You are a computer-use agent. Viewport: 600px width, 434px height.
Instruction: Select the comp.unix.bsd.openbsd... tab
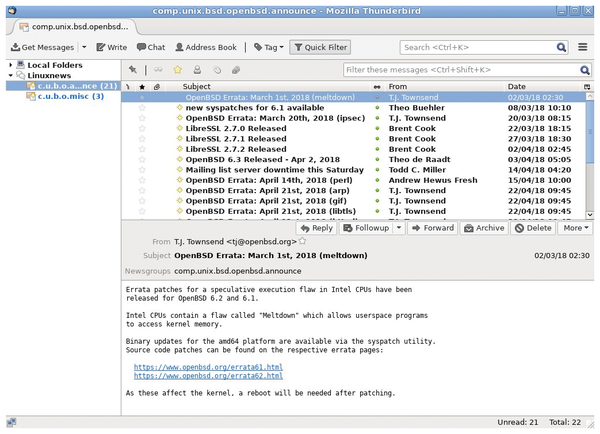[x=75, y=27]
